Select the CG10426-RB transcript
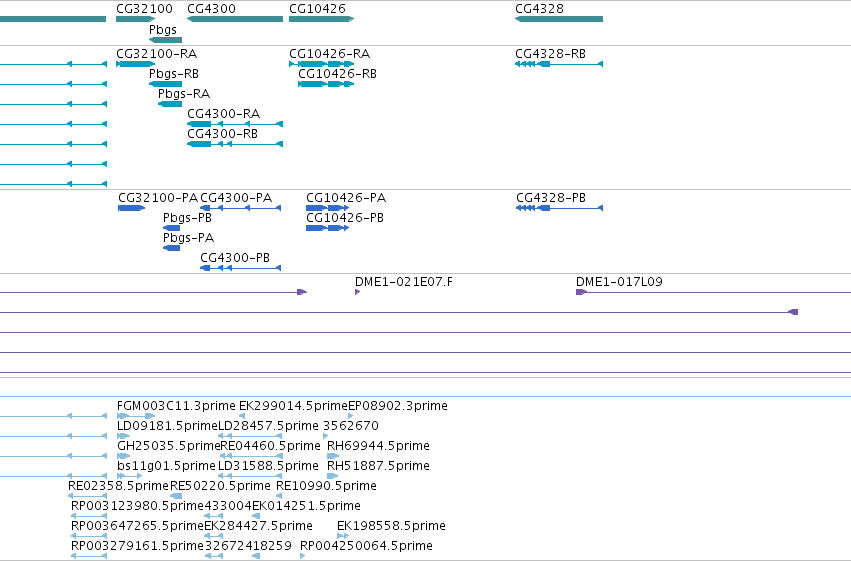The height and width of the screenshot is (561, 851). (x=326, y=84)
